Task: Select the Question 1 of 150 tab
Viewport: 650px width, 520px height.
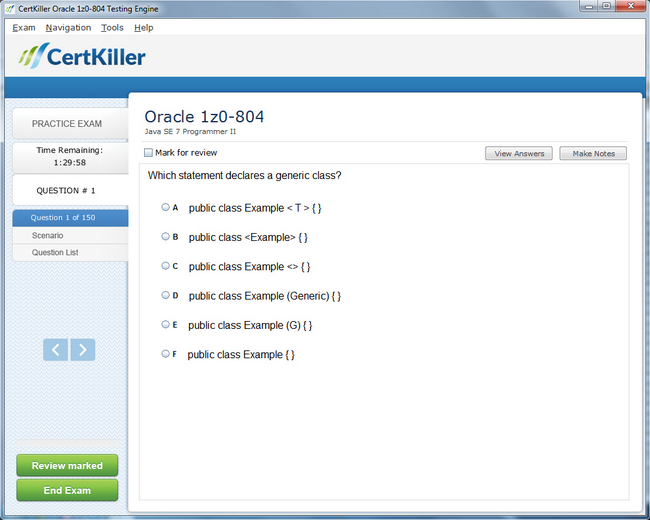Action: 70,218
